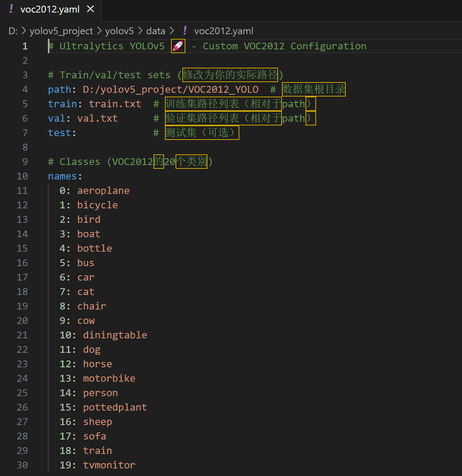Click the 'names' key on line 10
The image size is (462, 476).
pyautogui.click(x=62, y=176)
